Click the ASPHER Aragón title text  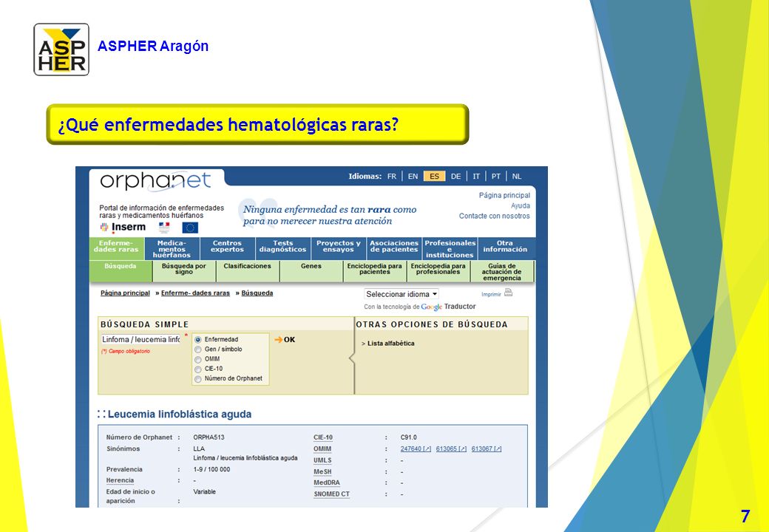click(x=153, y=46)
